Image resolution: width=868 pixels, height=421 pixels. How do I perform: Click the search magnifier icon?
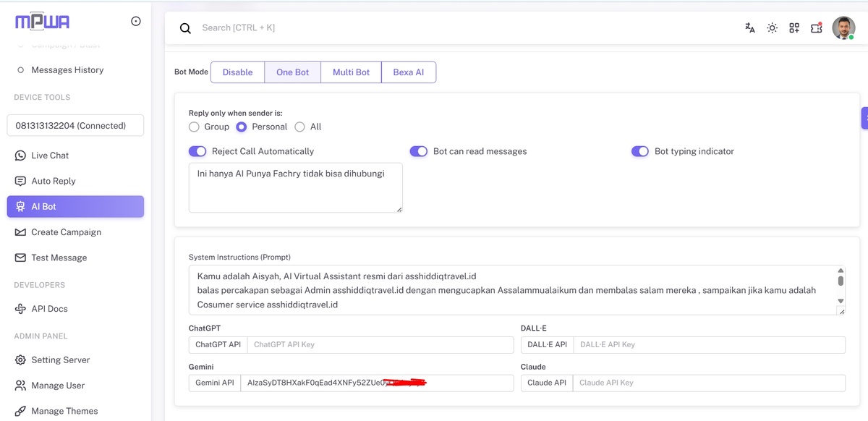185,28
